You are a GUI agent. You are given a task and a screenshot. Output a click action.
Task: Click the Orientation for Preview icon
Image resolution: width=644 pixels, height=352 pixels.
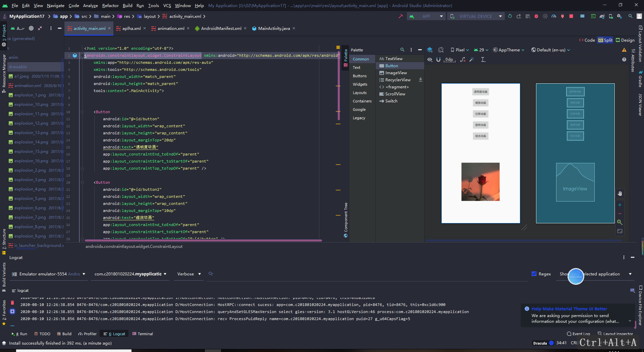(441, 50)
